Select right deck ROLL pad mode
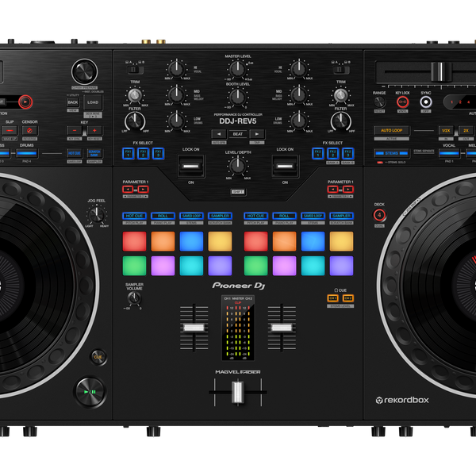The width and height of the screenshot is (476, 476). (285, 216)
